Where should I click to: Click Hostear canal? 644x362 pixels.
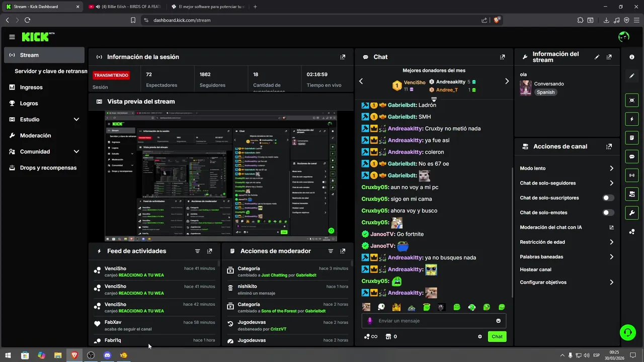pos(535,270)
